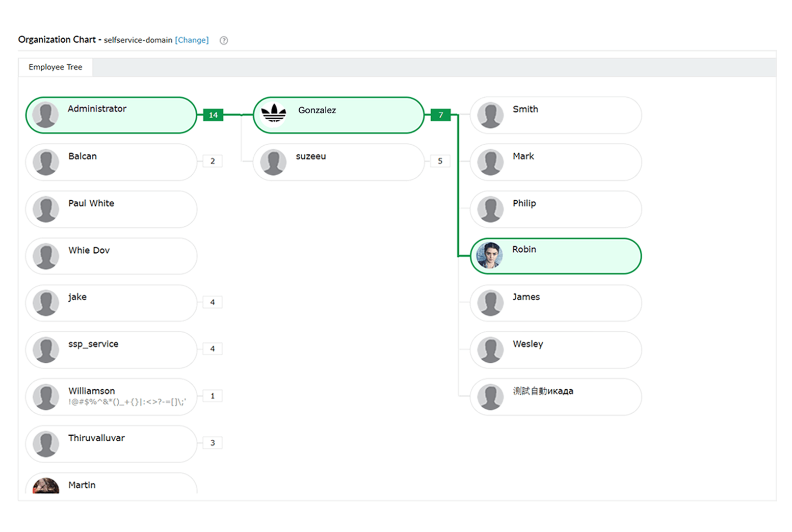Click the Administrator avatar icon
The width and height of the screenshot is (792, 532).
click(45, 115)
